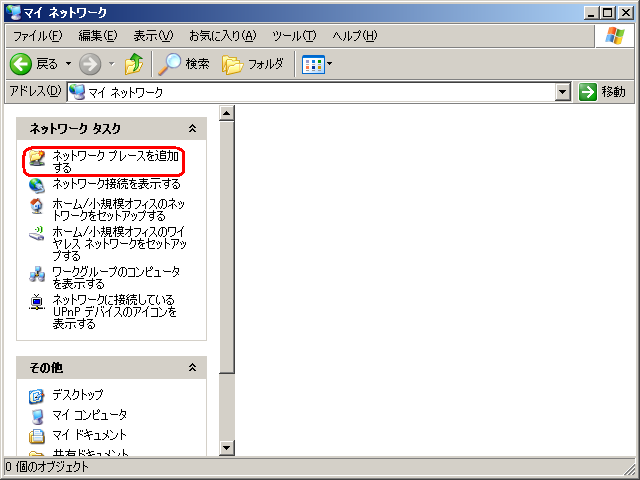Click the View network connections icon
Screen dimensions: 640x480
pos(37,184)
